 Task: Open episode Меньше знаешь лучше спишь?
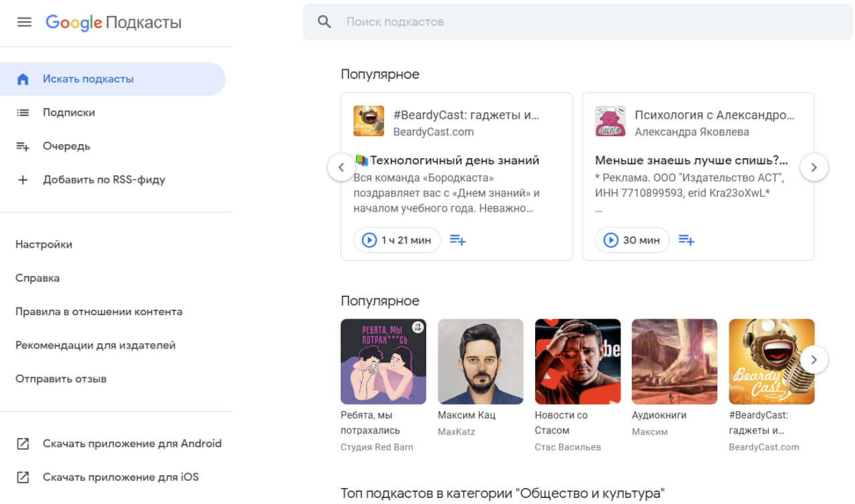[x=691, y=160]
